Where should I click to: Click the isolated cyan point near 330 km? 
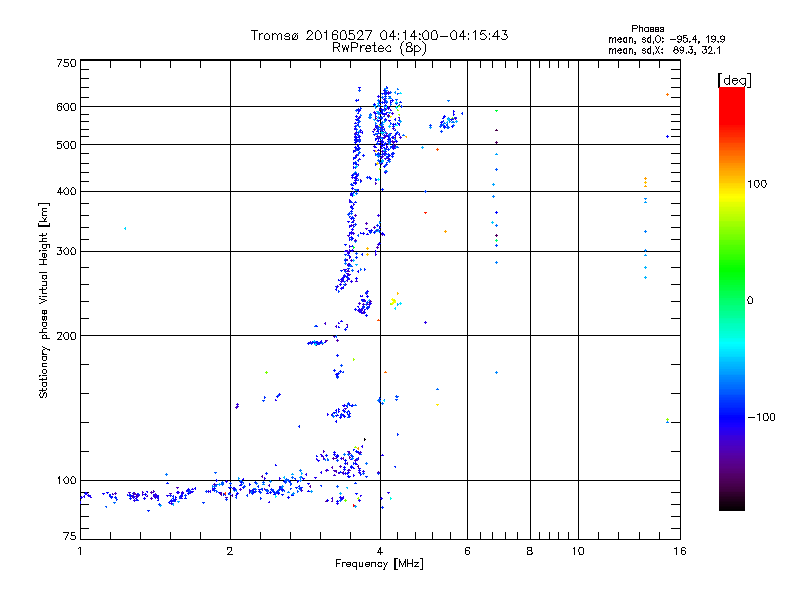point(125,229)
